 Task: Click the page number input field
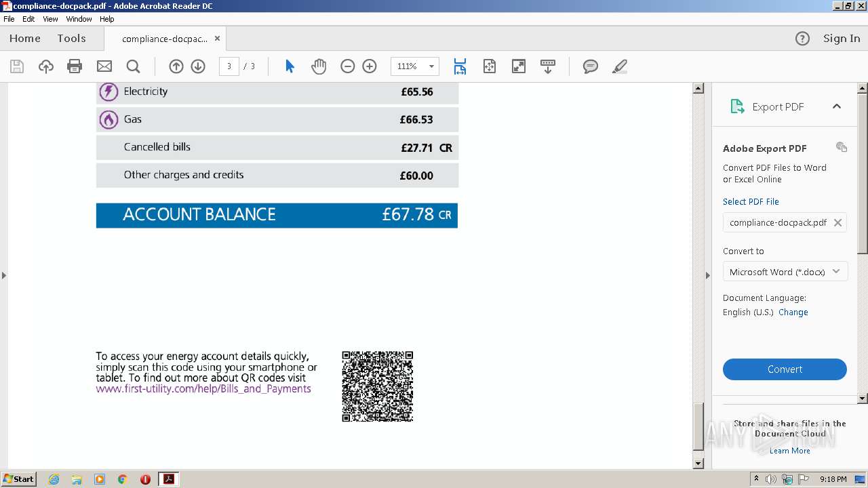point(229,66)
